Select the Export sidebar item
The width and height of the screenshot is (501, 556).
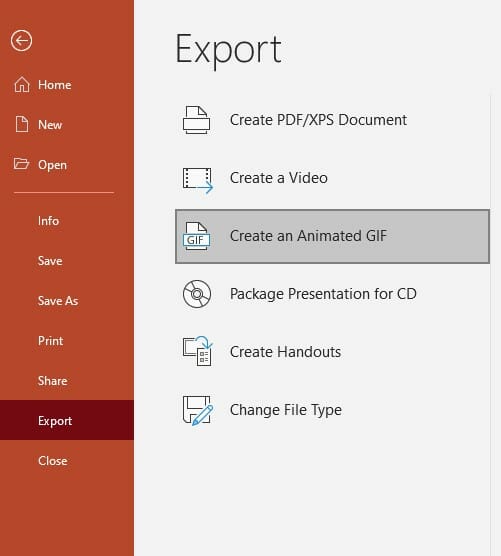[67, 420]
